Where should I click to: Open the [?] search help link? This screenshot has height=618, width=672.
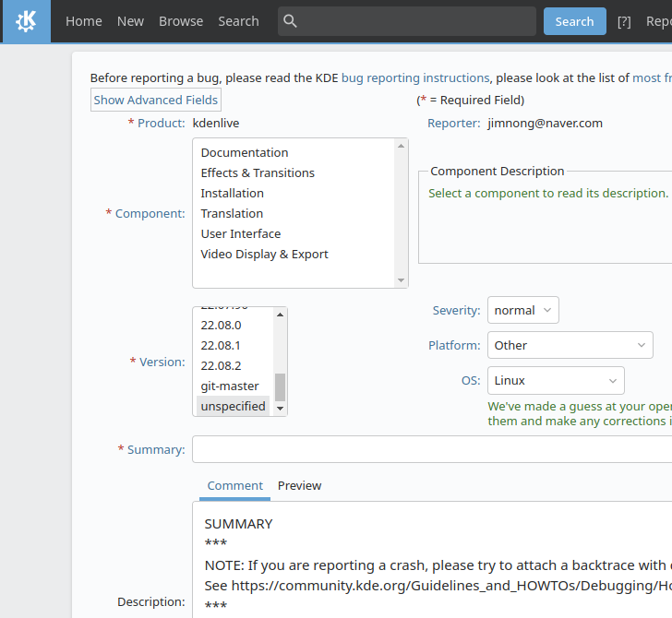624,21
